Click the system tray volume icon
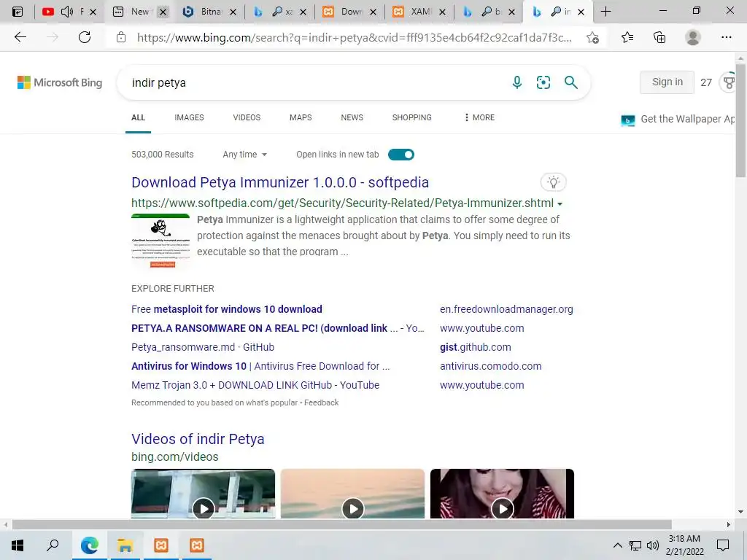Image resolution: width=747 pixels, height=560 pixels. coord(653,545)
